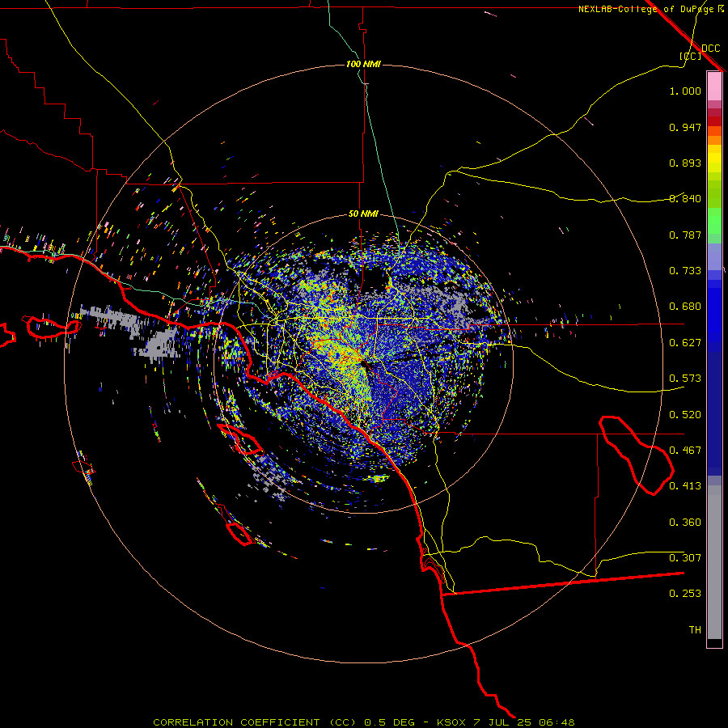Click the 100 NMI range ring label
The width and height of the screenshot is (728, 728).
(363, 64)
